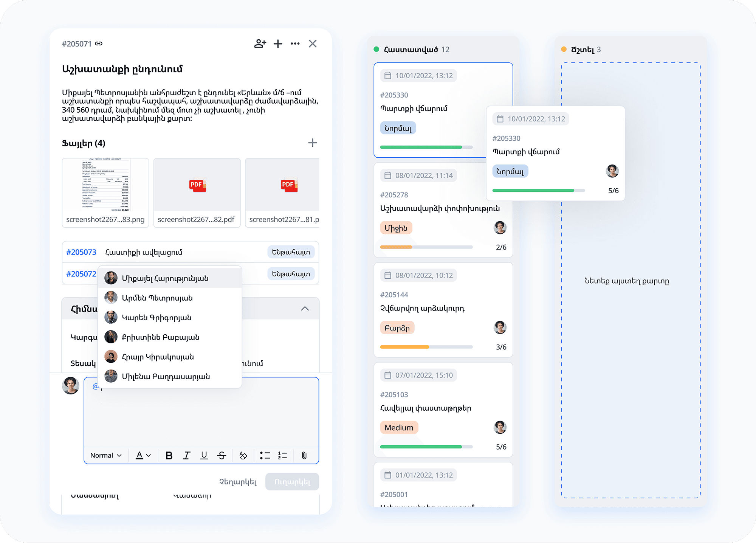
Task: Open the Normal text style dropdown
Action: [x=106, y=455]
